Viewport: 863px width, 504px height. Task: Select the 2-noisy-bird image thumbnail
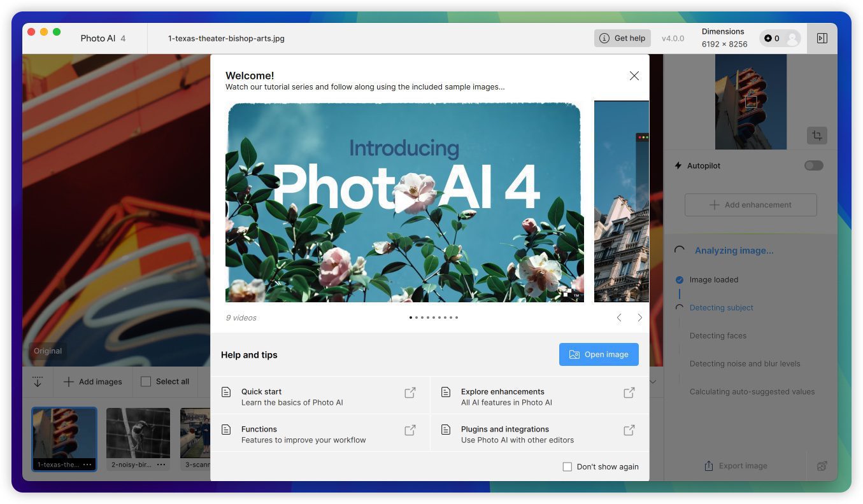pos(138,433)
